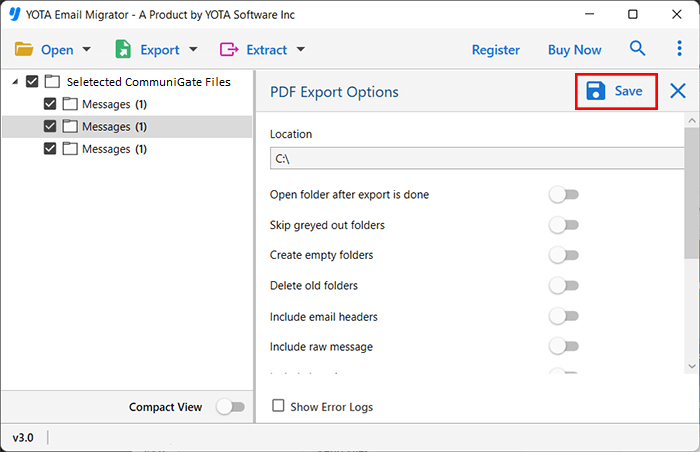
Task: Click the Save floppy disk icon
Action: [596, 91]
